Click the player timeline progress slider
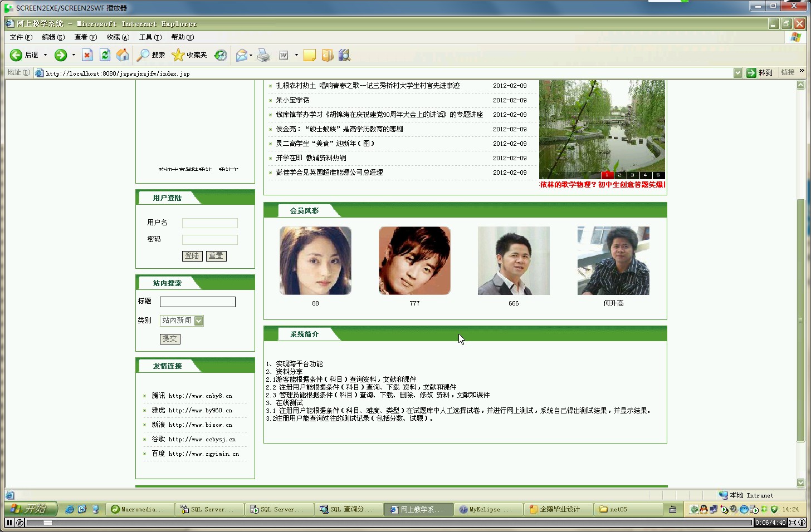The width and height of the screenshot is (811, 532). click(x=47, y=523)
